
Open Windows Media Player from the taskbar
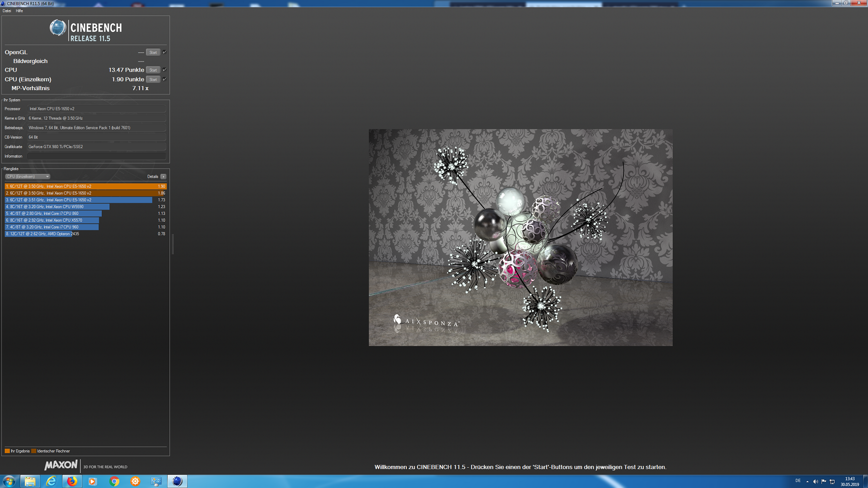(93, 481)
